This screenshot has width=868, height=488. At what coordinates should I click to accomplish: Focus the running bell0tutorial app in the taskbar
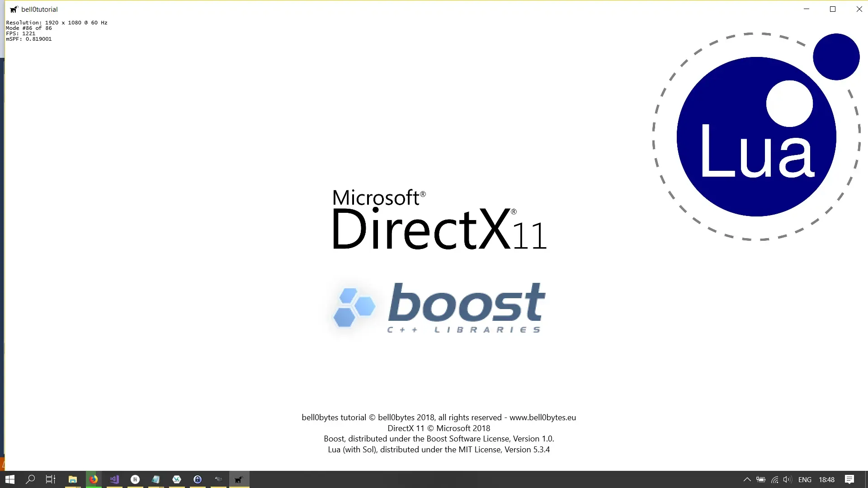pos(239,479)
